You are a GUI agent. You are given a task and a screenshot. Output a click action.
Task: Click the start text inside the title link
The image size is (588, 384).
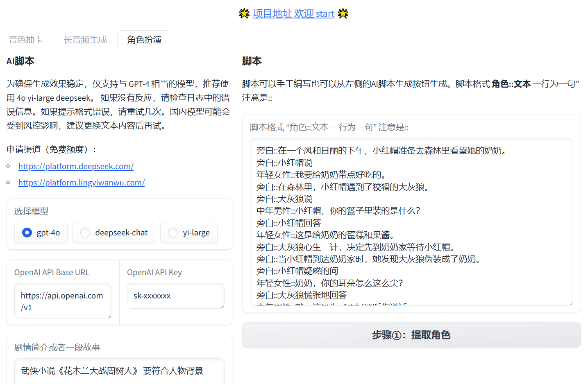tap(325, 14)
